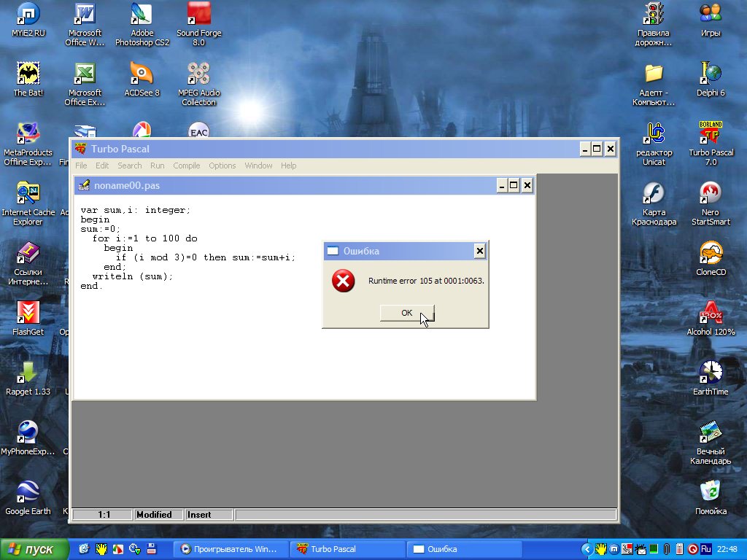
Task: Open The Bat! mail client icon
Action: click(x=28, y=74)
